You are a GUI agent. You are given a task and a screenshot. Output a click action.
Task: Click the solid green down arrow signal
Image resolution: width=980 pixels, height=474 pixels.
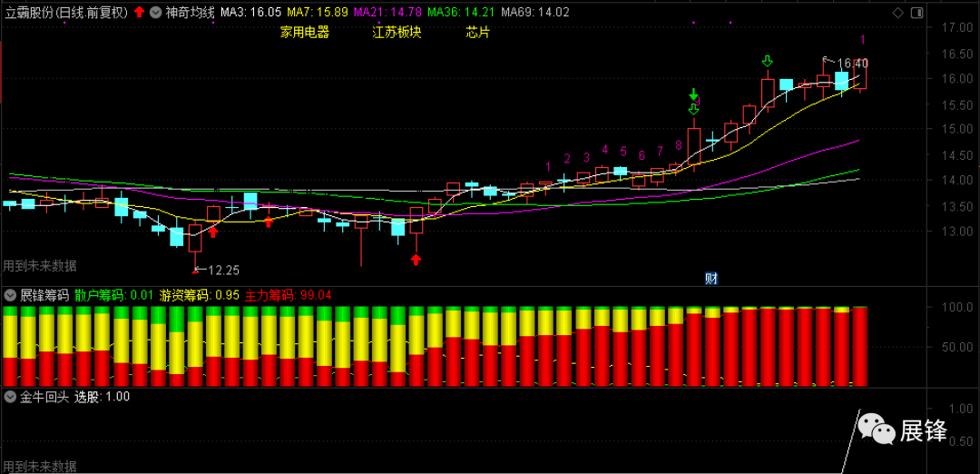point(693,94)
